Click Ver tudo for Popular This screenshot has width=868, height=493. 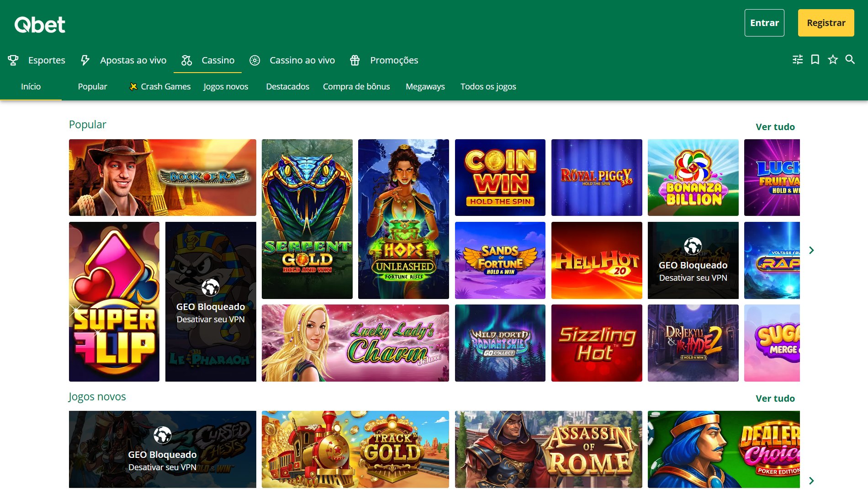point(775,127)
